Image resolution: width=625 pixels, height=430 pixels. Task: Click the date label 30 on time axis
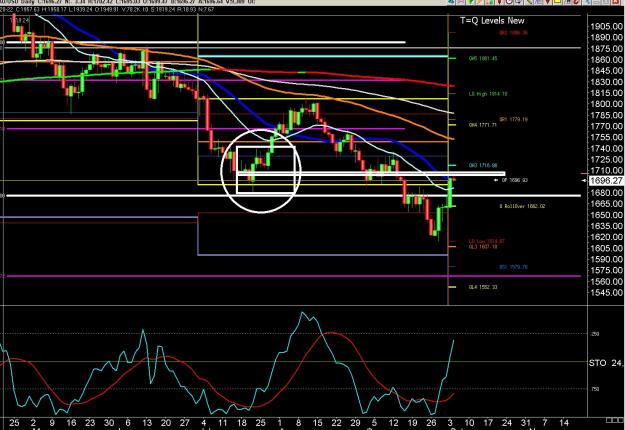coord(109,423)
